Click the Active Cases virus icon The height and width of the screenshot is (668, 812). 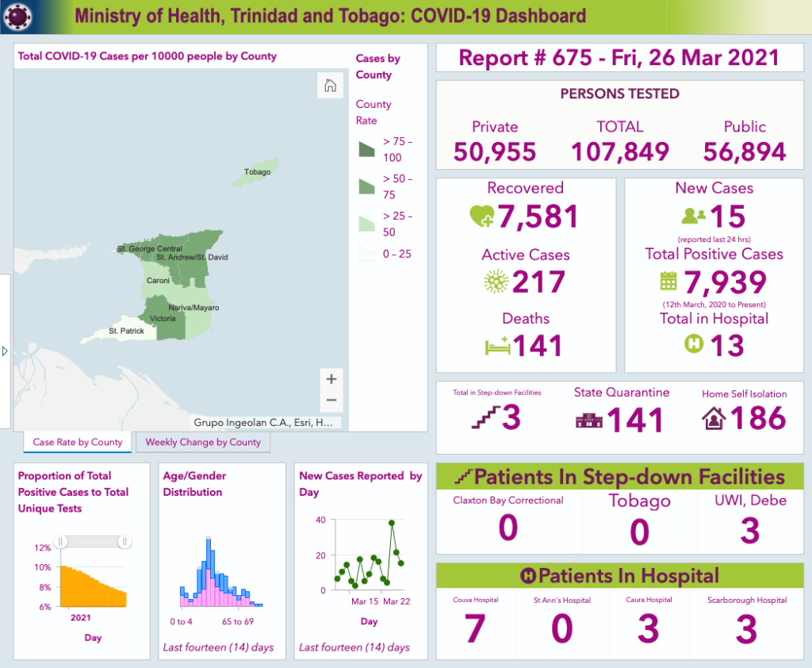coord(496,282)
